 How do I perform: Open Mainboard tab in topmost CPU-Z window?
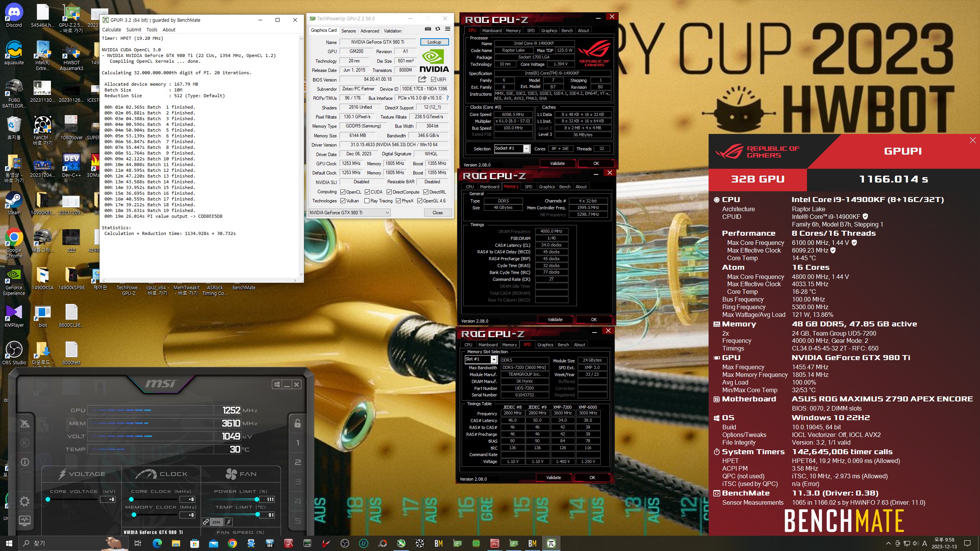492,31
